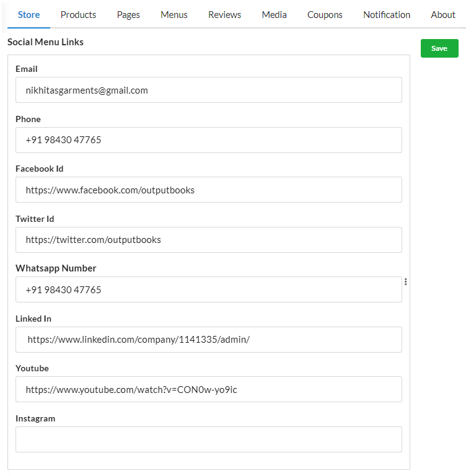Open the Store tab
The width and height of the screenshot is (466, 476).
tap(29, 15)
